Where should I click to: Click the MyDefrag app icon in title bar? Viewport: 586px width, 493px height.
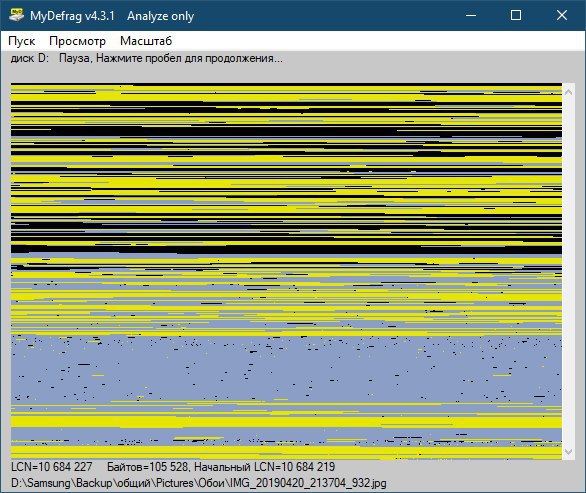[x=16, y=15]
